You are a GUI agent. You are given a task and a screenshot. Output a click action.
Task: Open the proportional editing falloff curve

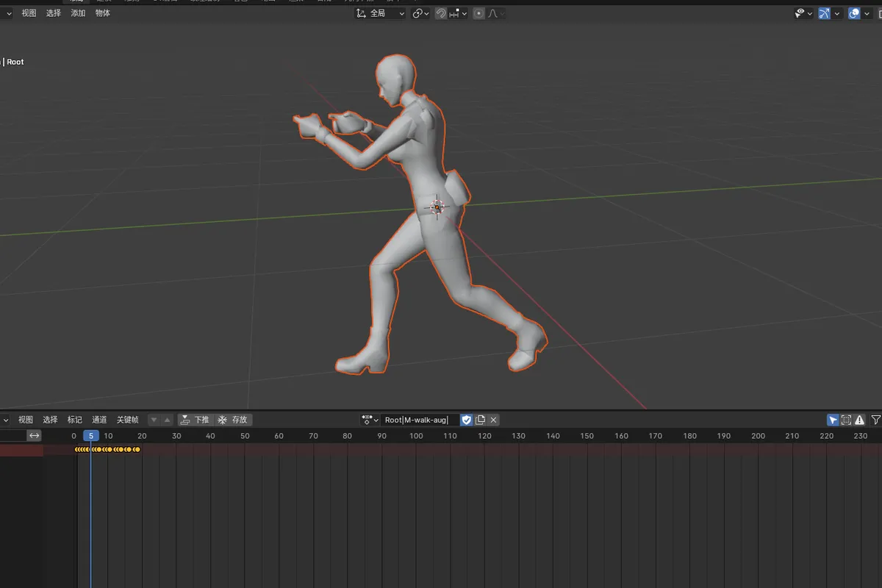click(496, 13)
